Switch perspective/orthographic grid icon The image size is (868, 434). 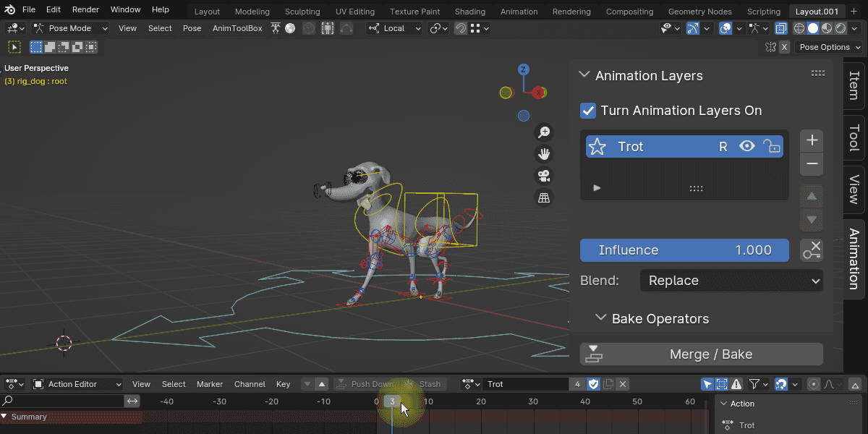[x=544, y=197]
